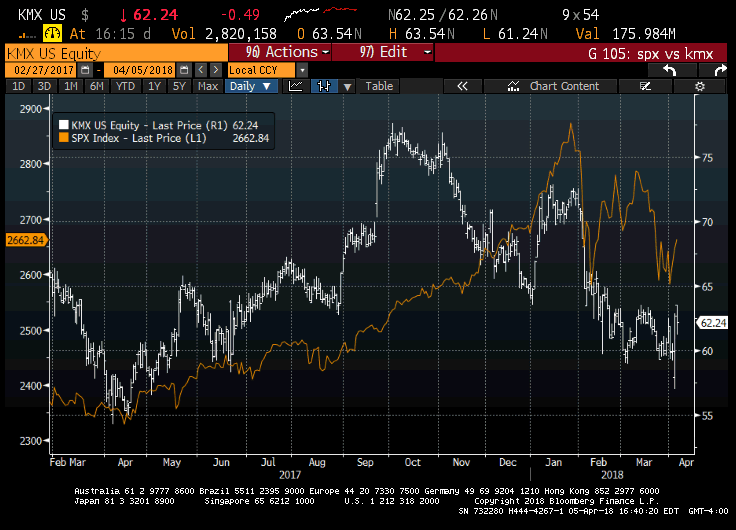The height and width of the screenshot is (530, 736).
Task: Select the 1M range tab
Action: coord(70,86)
